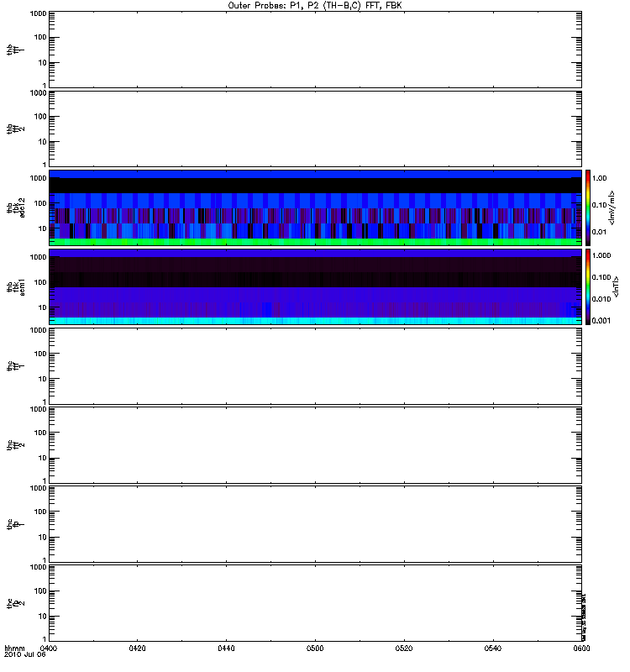
Task: Click the '<|mV/m|>' color bar unit label
Action: tap(613, 207)
